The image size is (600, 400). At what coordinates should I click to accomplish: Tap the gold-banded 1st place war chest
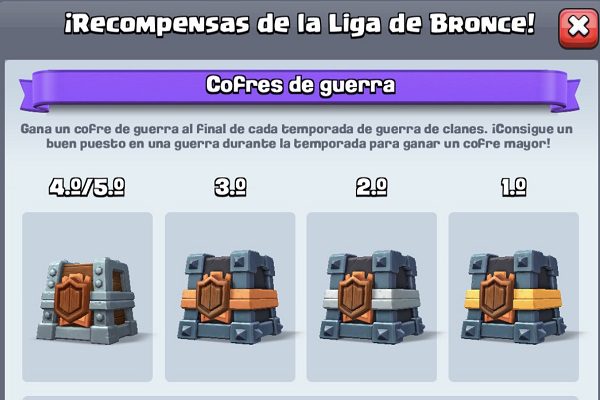514,297
